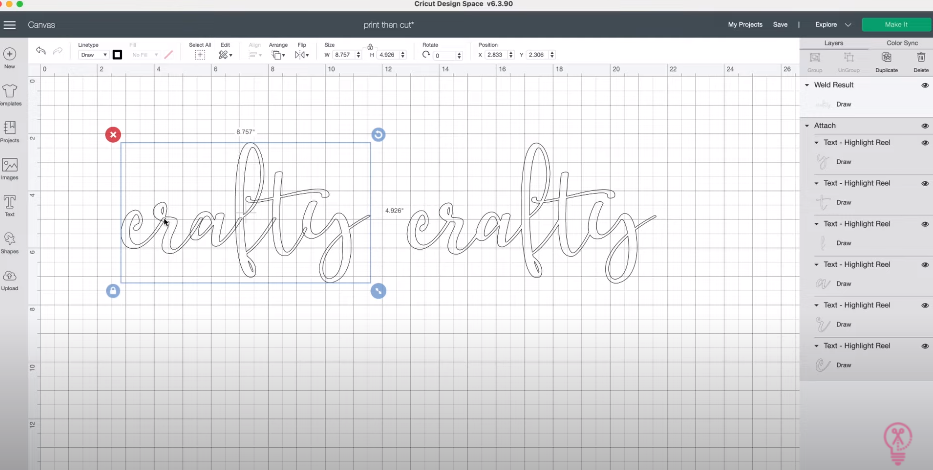Switch to the Layers tab
This screenshot has width=933, height=470.
833,43
